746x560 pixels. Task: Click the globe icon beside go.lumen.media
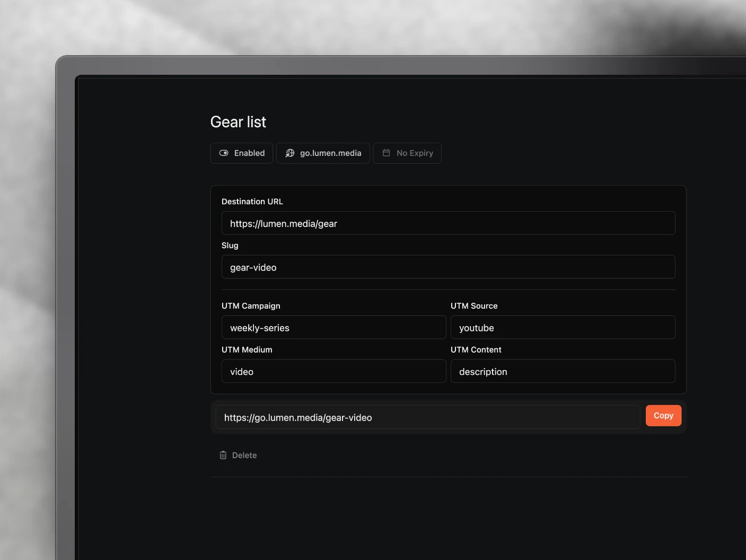click(290, 153)
